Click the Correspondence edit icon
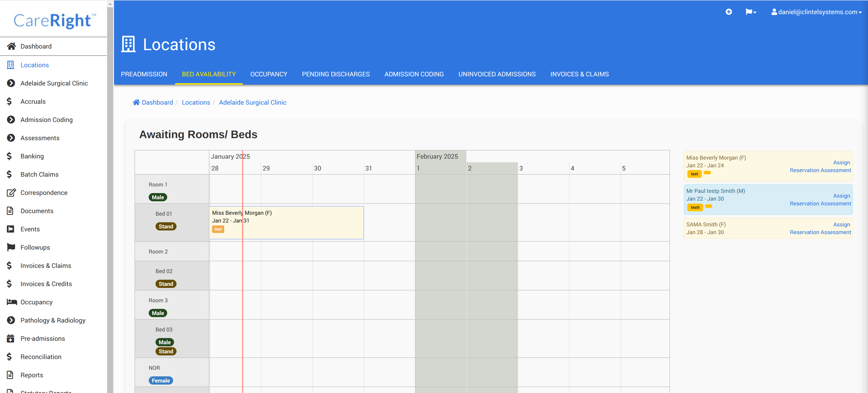 tap(11, 193)
